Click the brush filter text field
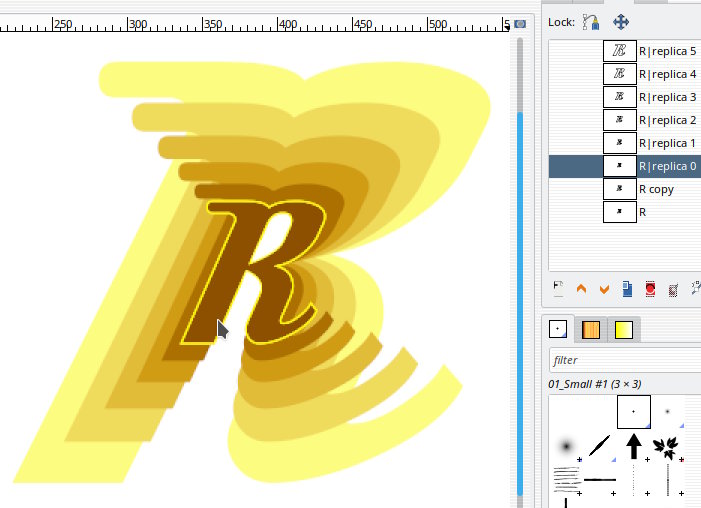The width and height of the screenshot is (701, 508). [x=624, y=360]
